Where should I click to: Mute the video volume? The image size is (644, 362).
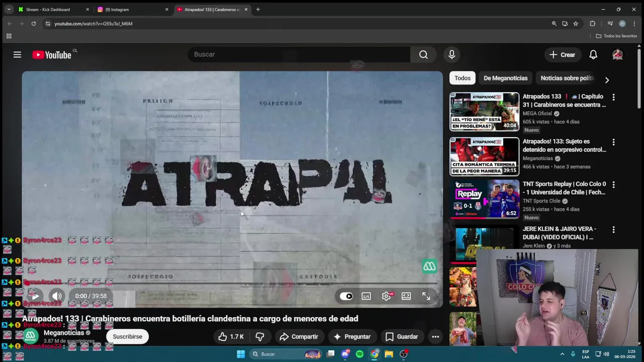click(x=57, y=296)
